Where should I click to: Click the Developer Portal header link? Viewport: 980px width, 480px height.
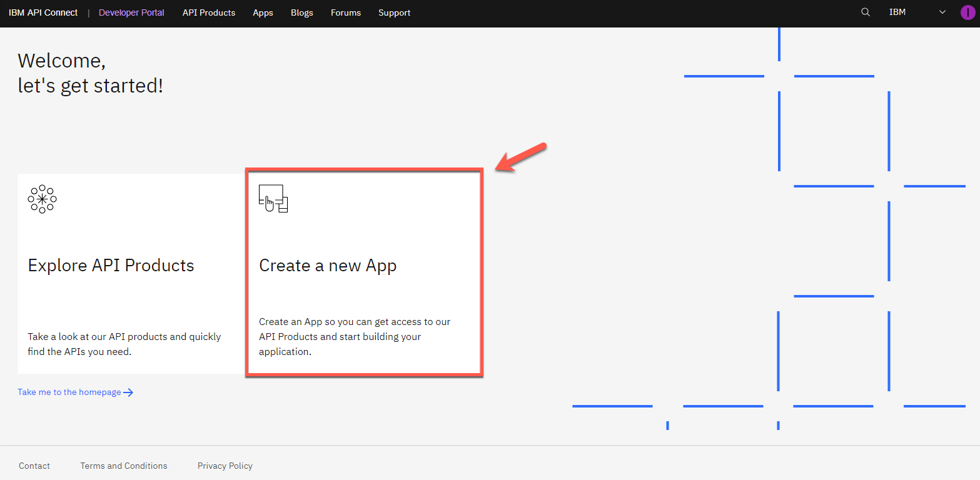tap(131, 12)
